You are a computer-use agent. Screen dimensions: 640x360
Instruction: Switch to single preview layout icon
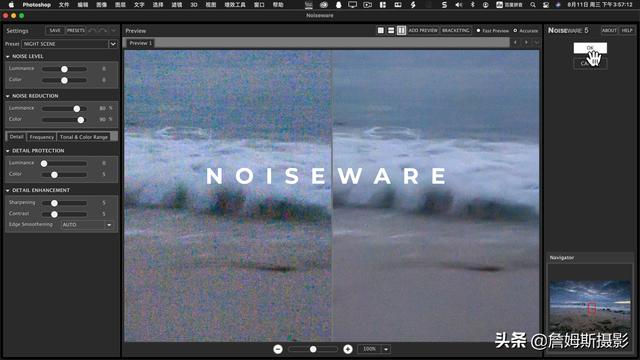[380, 31]
